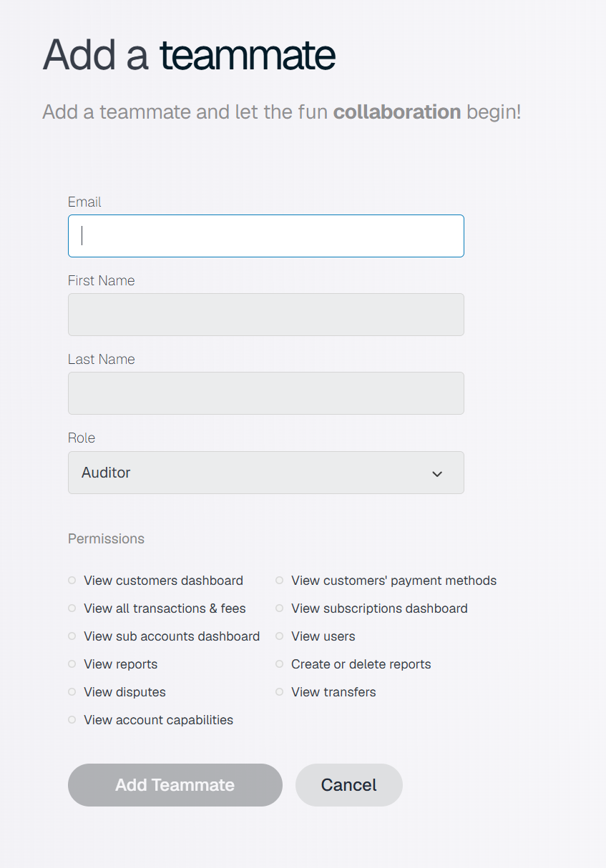Image resolution: width=606 pixels, height=868 pixels.
Task: Click the Permissions section heading
Action: [106, 538]
